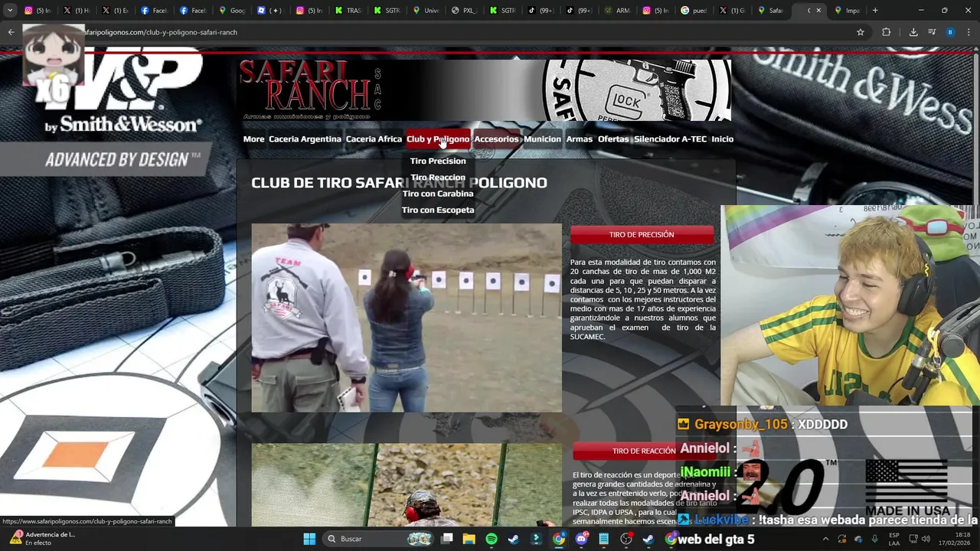The image size is (980, 551).
Task: Open the More navigation menu
Action: [253, 139]
